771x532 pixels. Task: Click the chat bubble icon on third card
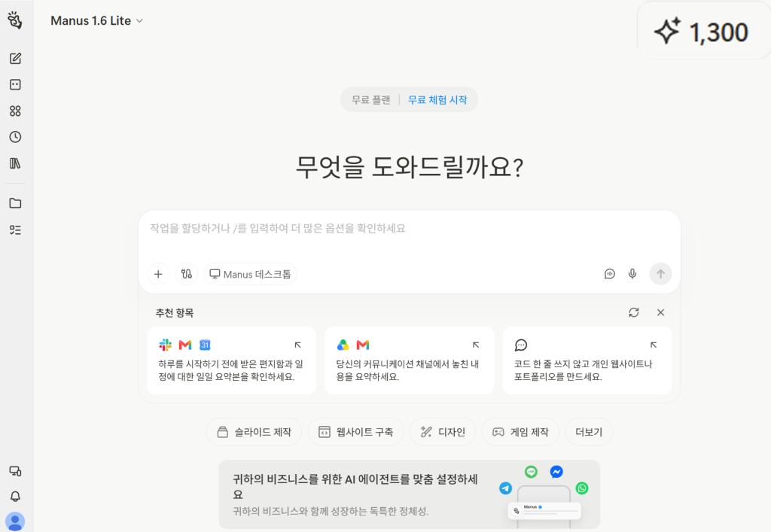521,345
